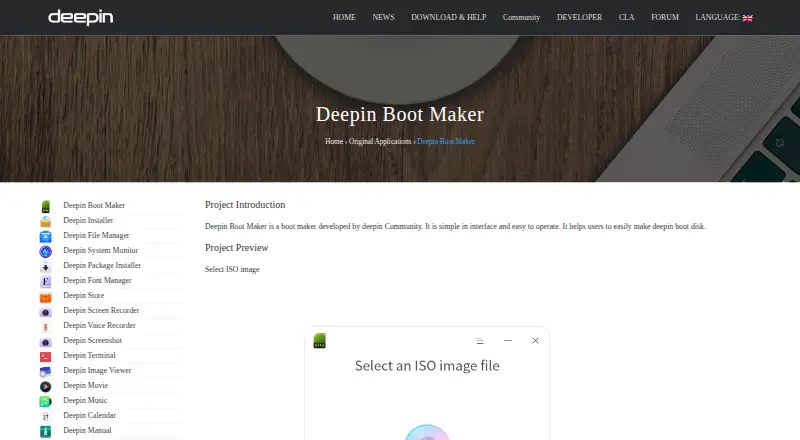
Task: Click the Original Applications breadcrumb link
Action: [x=380, y=141]
